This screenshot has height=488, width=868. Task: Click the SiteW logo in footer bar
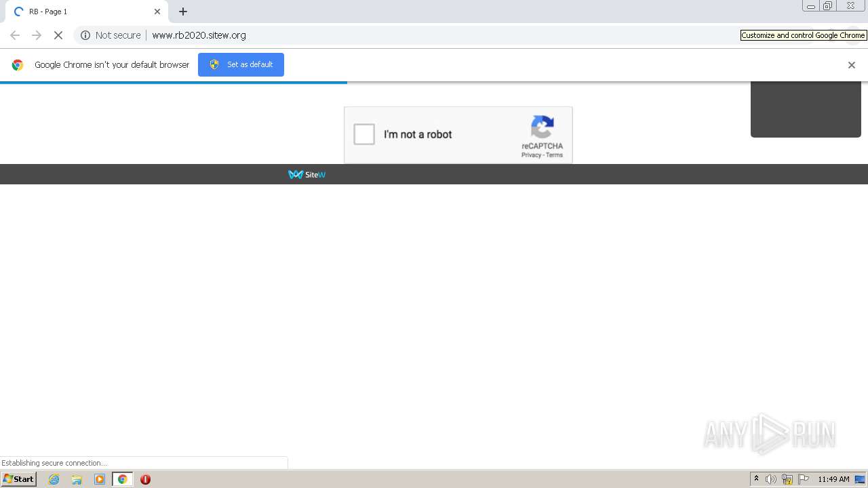pos(307,175)
